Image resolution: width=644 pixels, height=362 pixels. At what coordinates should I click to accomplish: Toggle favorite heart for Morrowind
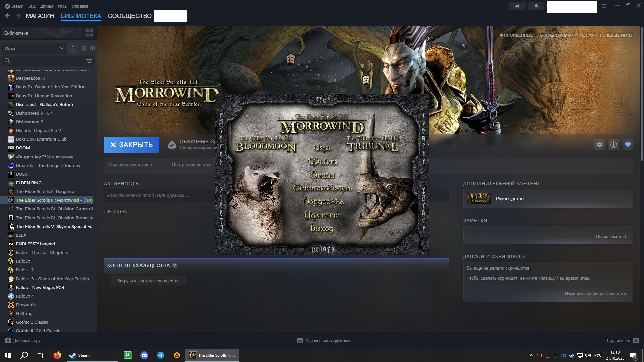pos(628,145)
